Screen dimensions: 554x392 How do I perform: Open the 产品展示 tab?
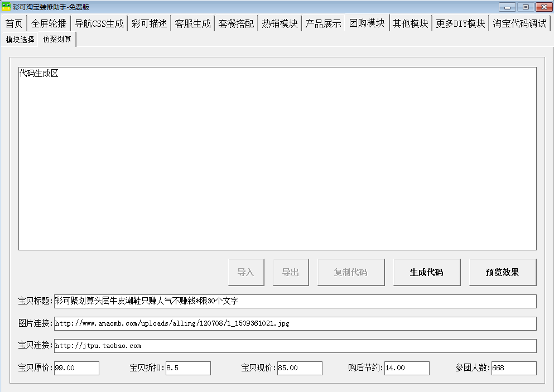coord(323,24)
